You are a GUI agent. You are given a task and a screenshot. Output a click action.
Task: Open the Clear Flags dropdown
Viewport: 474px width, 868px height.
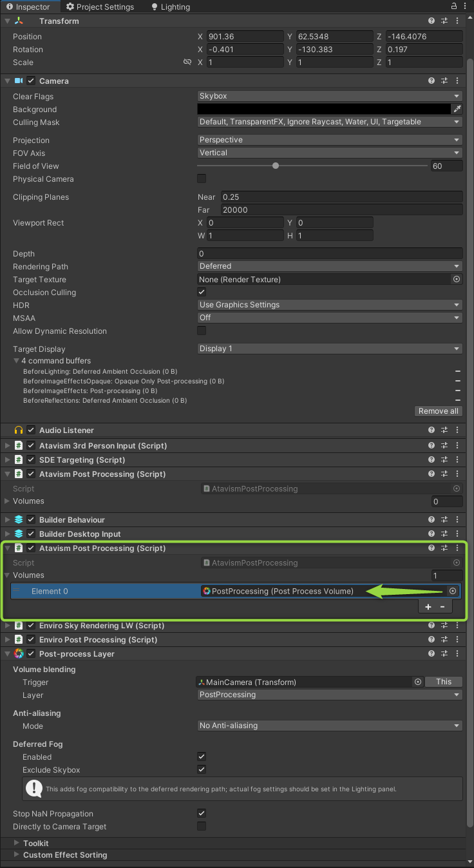[330, 96]
